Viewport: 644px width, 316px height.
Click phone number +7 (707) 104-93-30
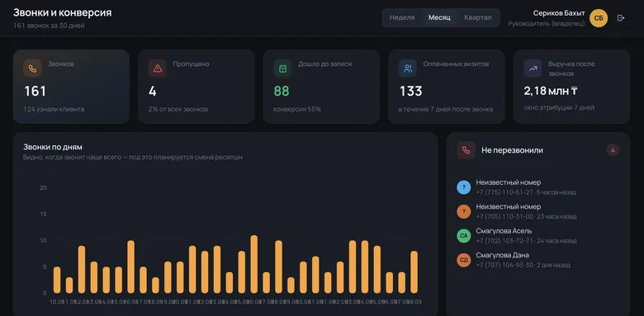[x=504, y=265]
